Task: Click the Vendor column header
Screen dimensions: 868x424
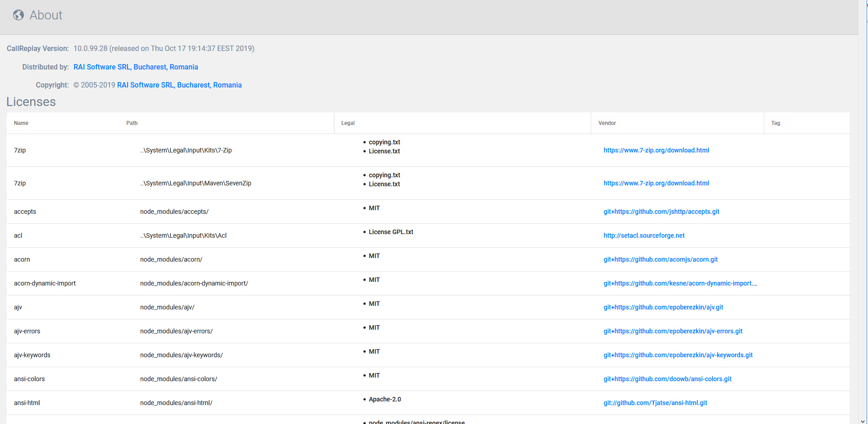Action: (607, 123)
